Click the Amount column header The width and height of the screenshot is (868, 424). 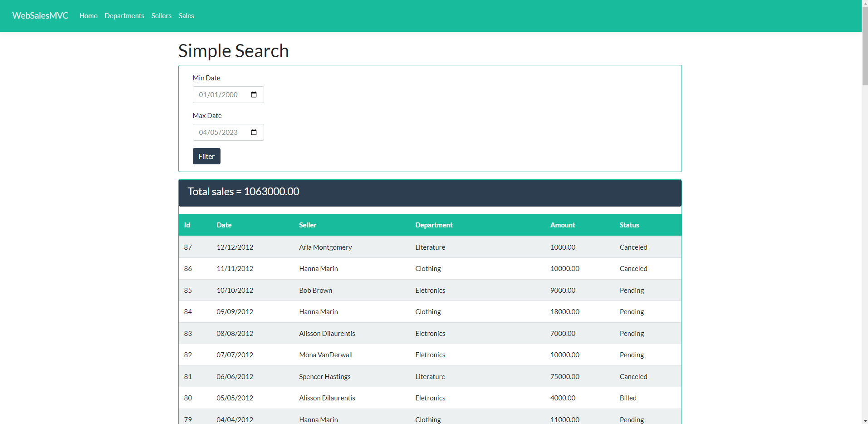[562, 225]
